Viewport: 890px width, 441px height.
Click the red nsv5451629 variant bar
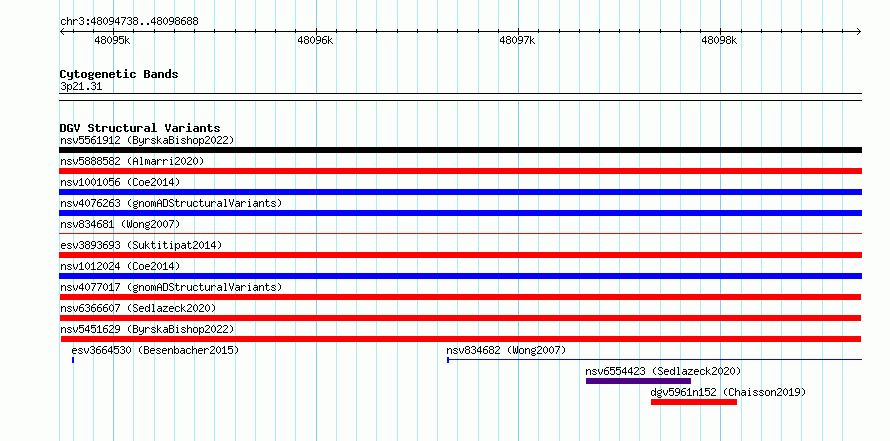(x=460, y=339)
